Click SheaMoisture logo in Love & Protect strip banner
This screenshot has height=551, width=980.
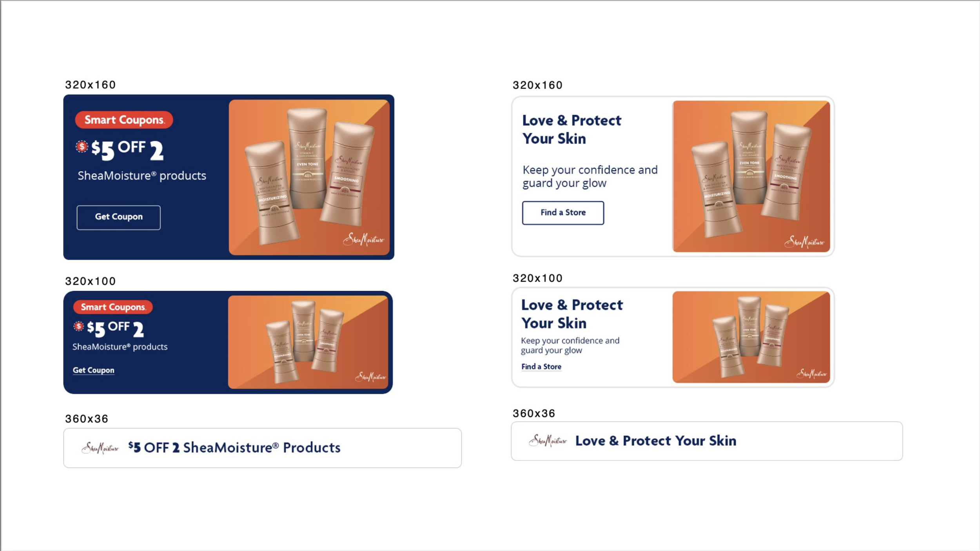coord(548,441)
